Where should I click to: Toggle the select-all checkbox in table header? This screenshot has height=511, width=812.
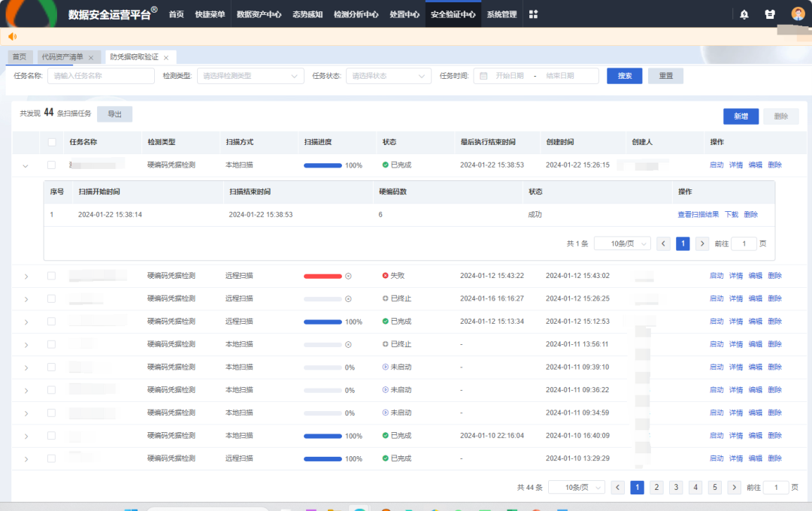point(52,142)
